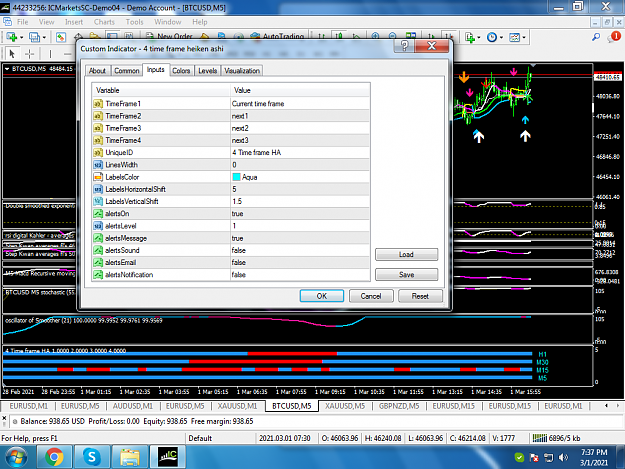Switch to the XAUUSD,M5 chart tab
This screenshot has width=625, height=469.
coord(345,406)
